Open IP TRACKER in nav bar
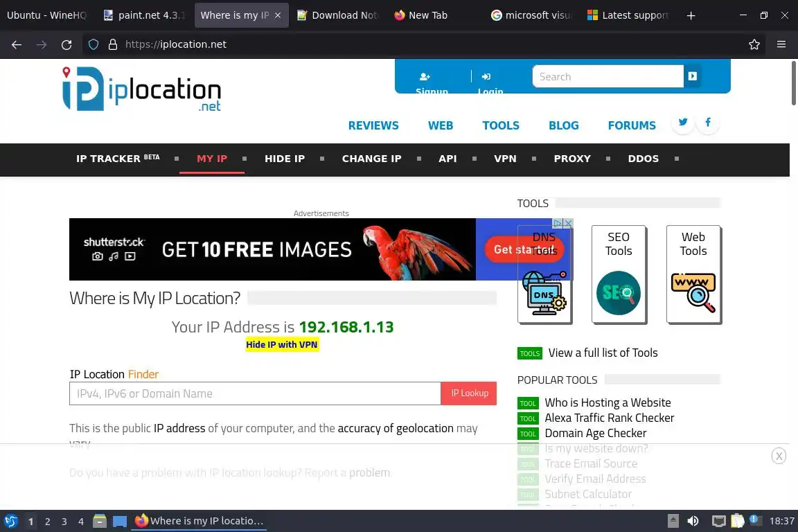The image size is (798, 532). coord(118,159)
